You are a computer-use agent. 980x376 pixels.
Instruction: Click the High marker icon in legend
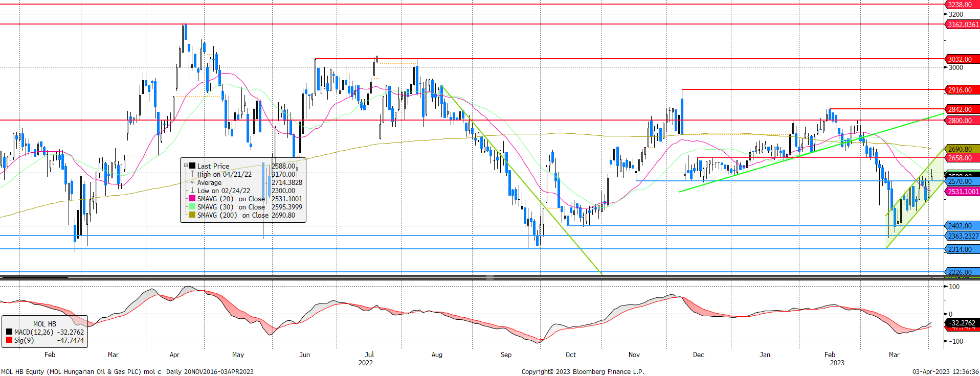[x=193, y=174]
